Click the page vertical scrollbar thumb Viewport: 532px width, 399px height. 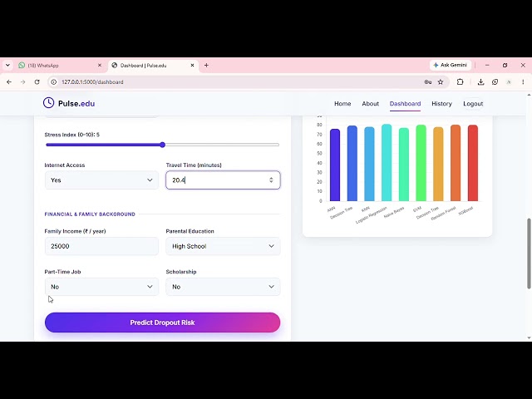click(x=529, y=254)
